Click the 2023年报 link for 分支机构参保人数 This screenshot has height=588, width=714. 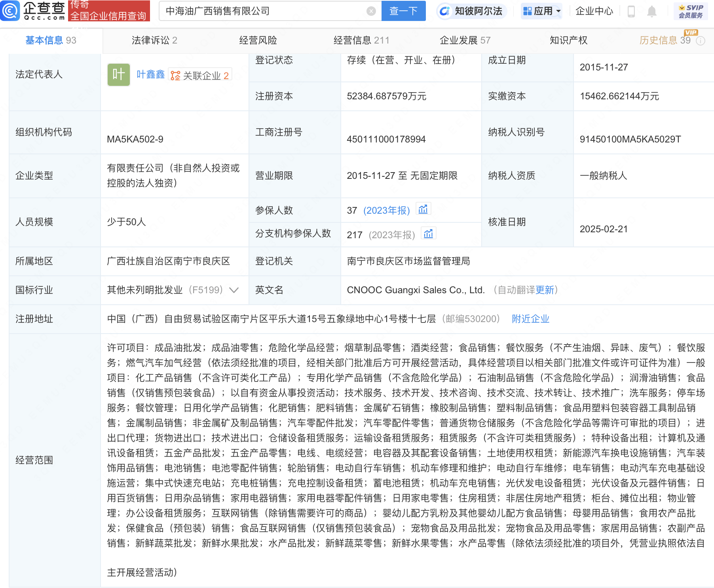[392, 235]
